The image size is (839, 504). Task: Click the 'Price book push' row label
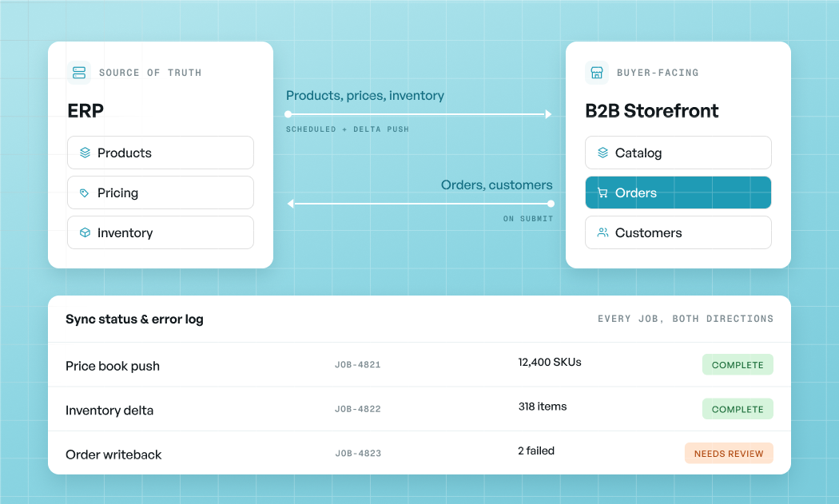coord(113,367)
